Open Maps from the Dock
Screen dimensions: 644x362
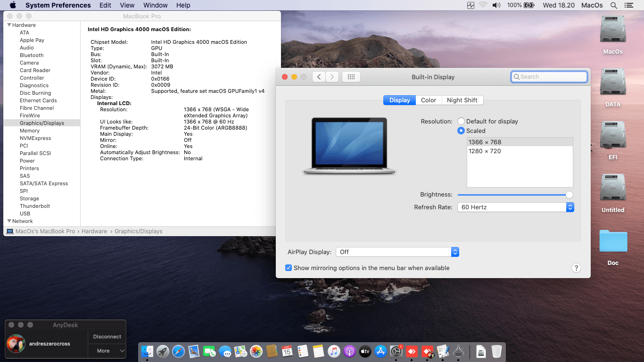coord(240,351)
